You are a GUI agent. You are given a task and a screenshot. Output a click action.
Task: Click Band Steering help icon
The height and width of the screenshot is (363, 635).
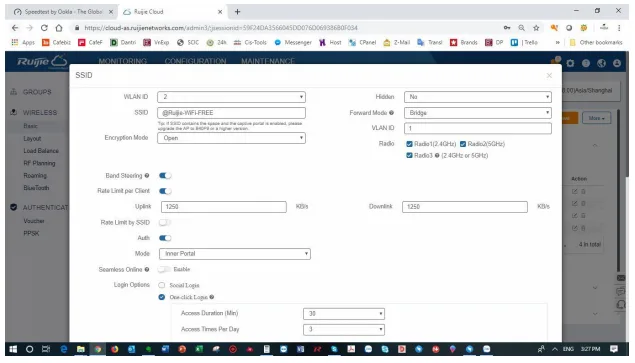tap(147, 175)
